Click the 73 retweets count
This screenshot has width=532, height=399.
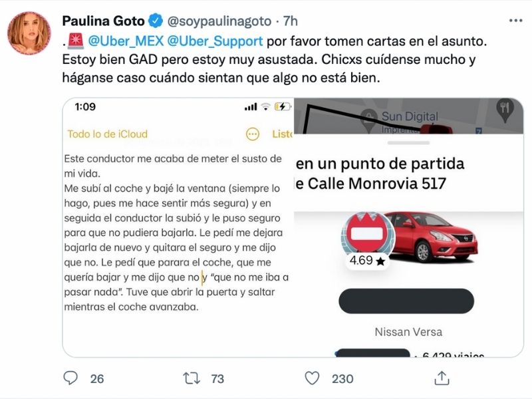pos(217,378)
